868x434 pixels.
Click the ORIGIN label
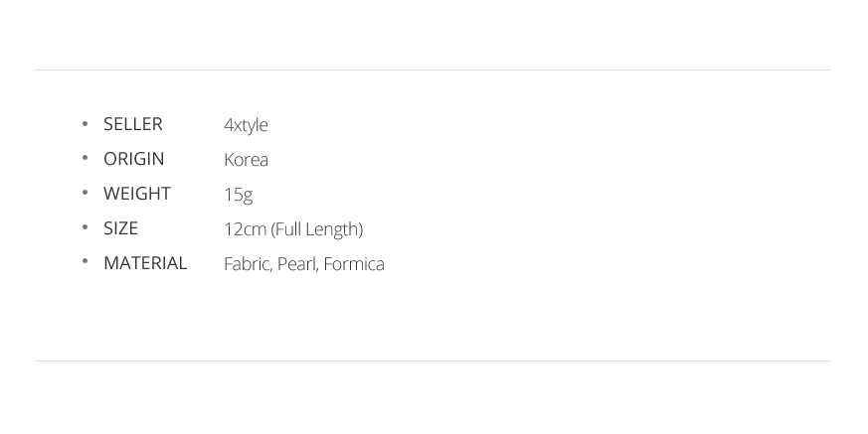pos(133,159)
